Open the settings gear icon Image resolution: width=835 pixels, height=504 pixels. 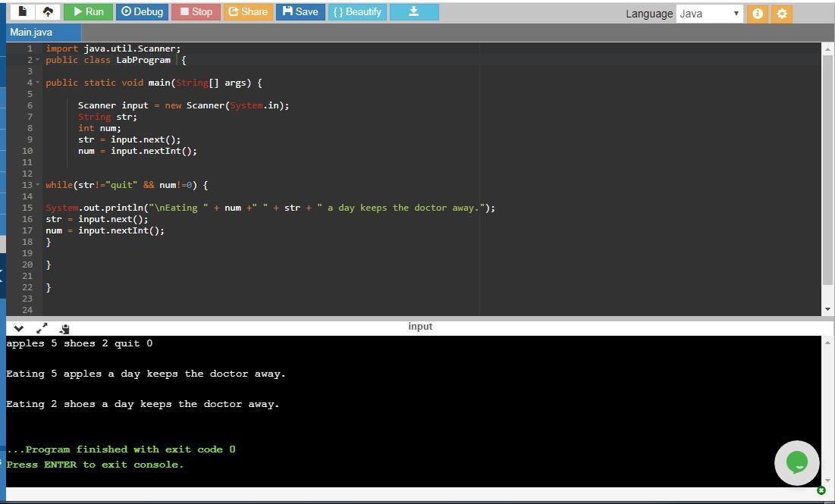782,14
